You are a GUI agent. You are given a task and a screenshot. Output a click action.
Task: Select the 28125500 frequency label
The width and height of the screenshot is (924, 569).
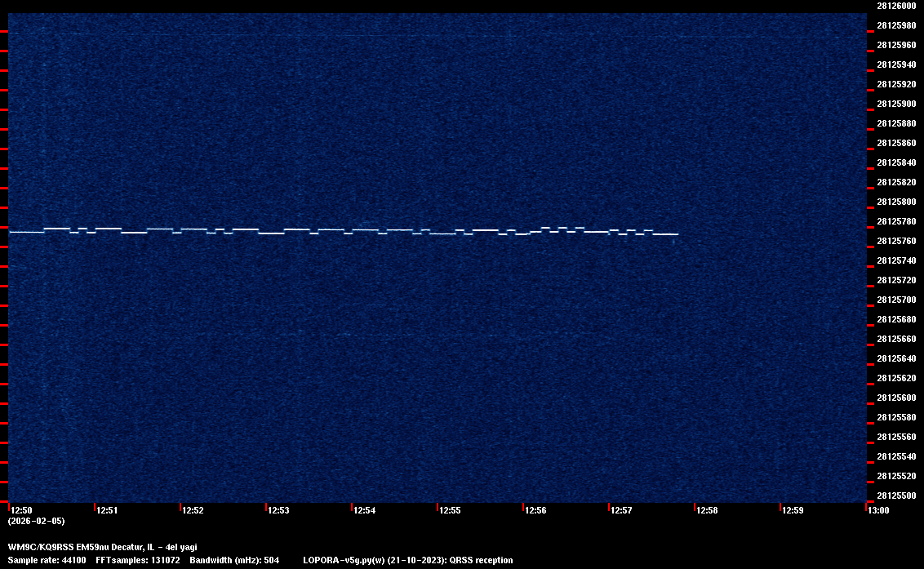pos(895,496)
